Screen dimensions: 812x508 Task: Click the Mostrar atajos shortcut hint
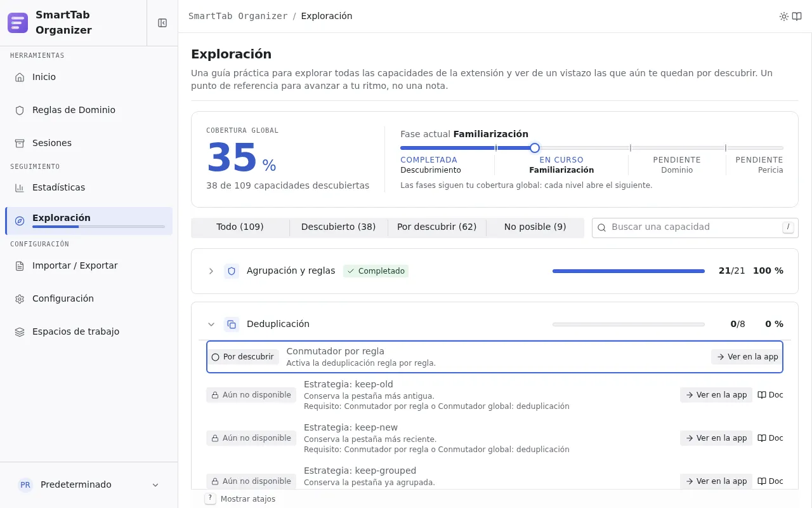[240, 499]
